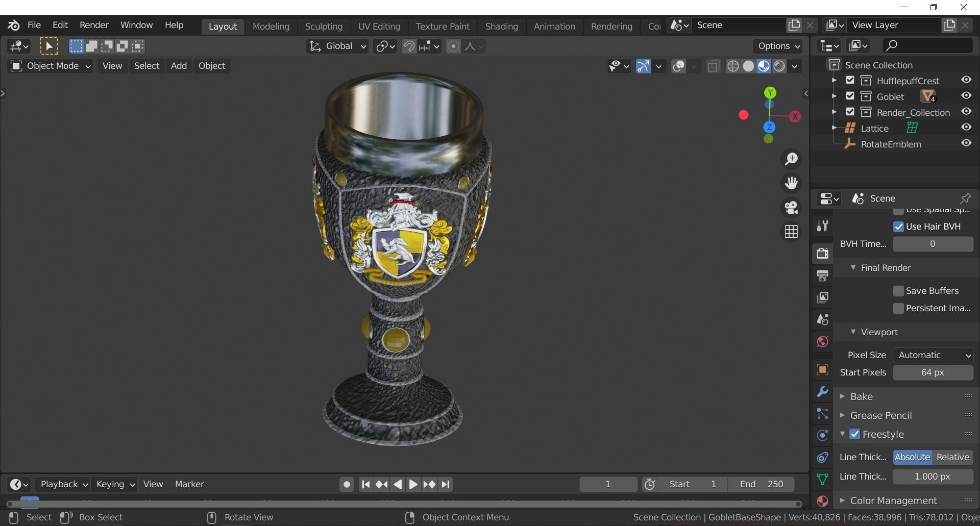Click the pan view hand icon

click(x=792, y=183)
